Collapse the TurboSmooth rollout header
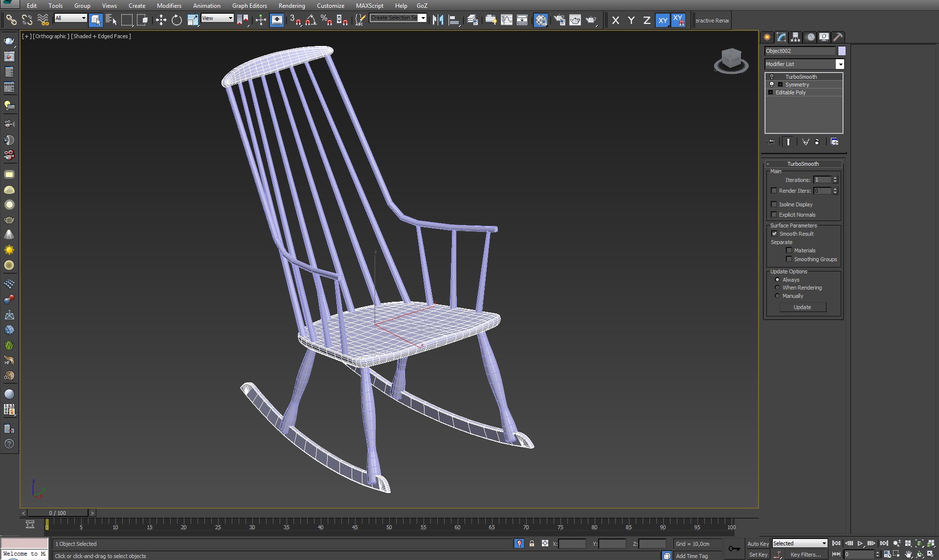This screenshot has height=560, width=939. pos(803,164)
